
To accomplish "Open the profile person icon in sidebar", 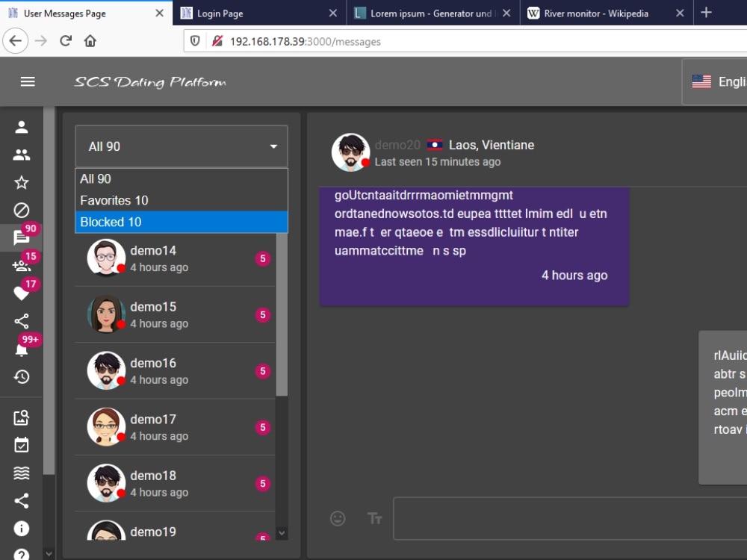I will pos(22,127).
